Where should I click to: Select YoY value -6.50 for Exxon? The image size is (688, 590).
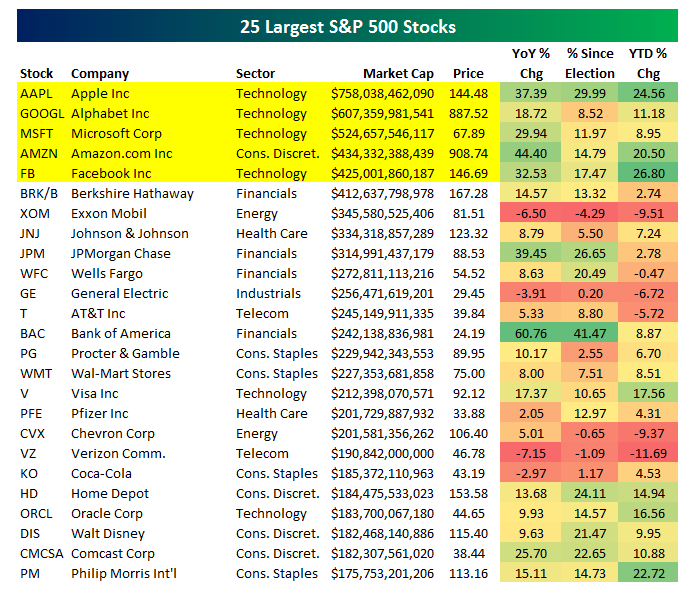[x=531, y=214]
